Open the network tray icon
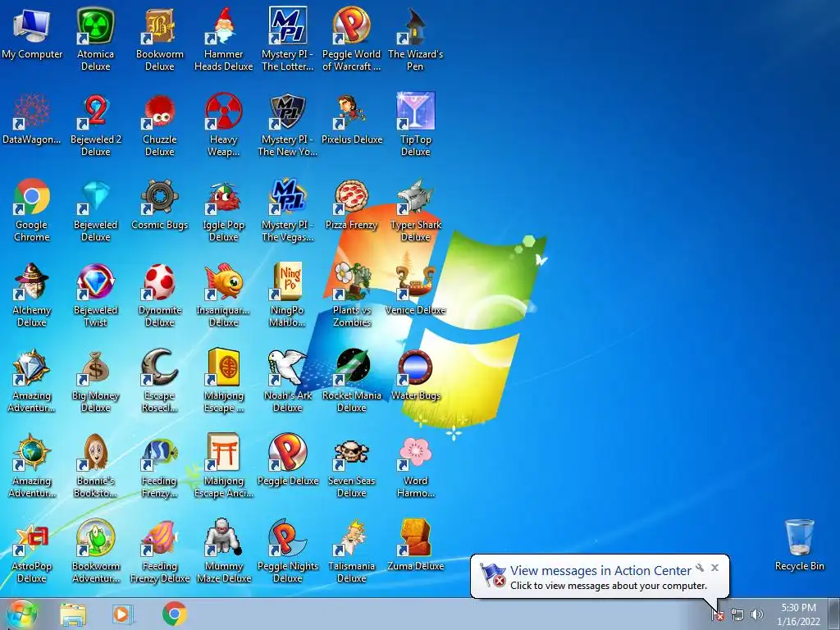This screenshot has height=630, width=840. pos(737,614)
